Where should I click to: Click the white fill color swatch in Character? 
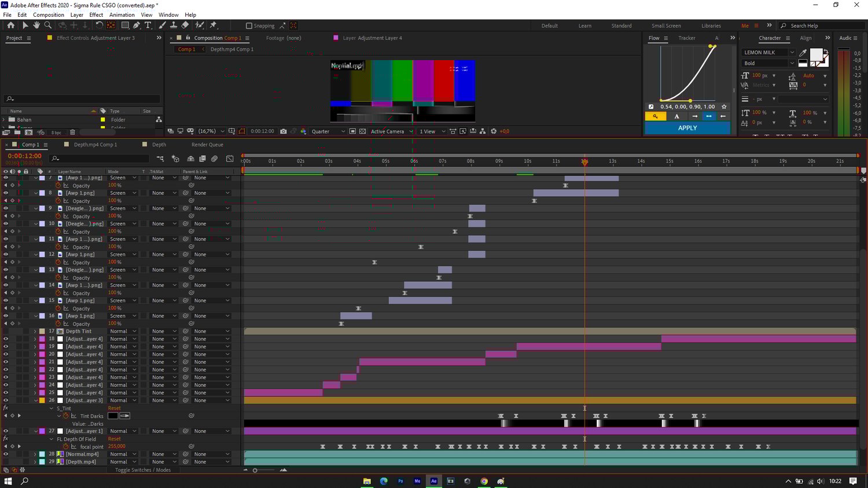point(816,54)
